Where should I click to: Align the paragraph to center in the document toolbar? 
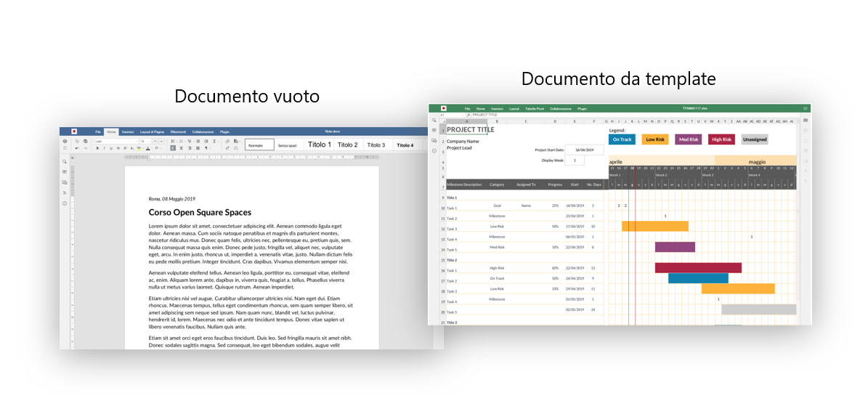pyautogui.click(x=182, y=148)
